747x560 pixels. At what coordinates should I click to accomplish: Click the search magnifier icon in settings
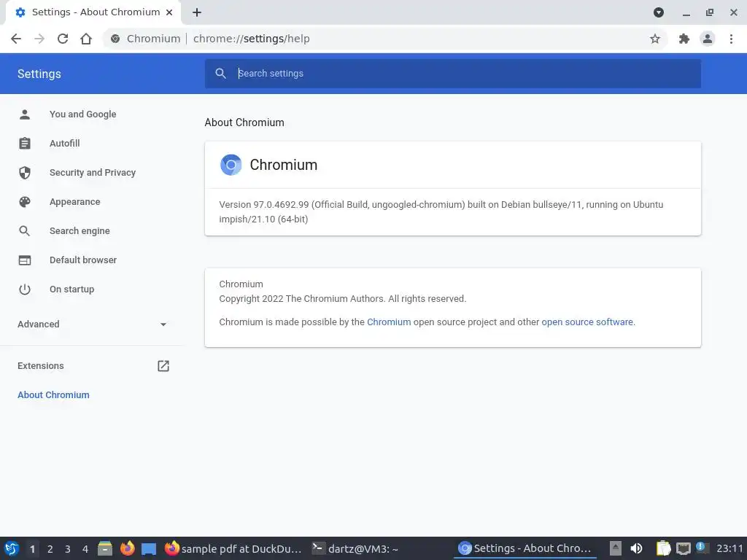(x=220, y=74)
